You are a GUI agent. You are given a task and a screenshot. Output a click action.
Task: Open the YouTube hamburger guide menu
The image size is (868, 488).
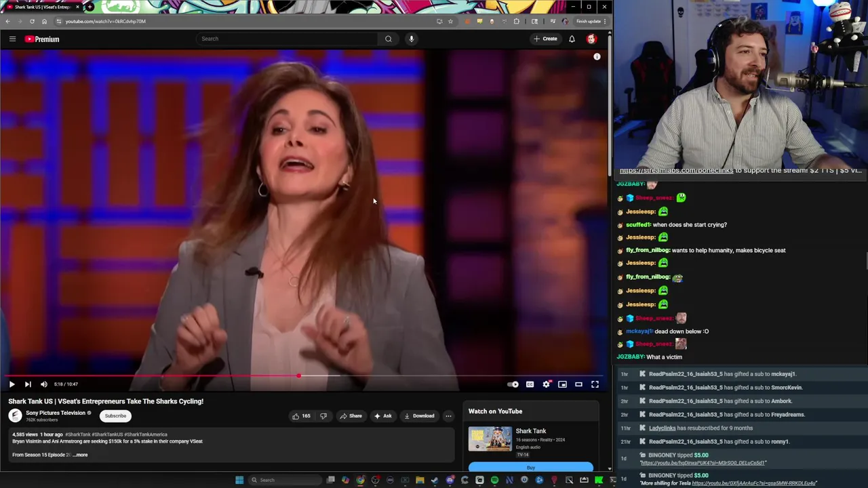click(x=12, y=39)
